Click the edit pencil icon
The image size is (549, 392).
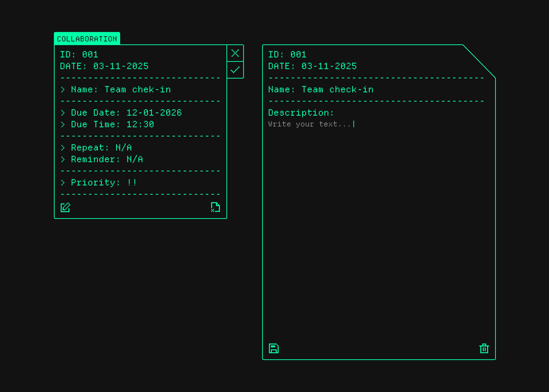65,207
